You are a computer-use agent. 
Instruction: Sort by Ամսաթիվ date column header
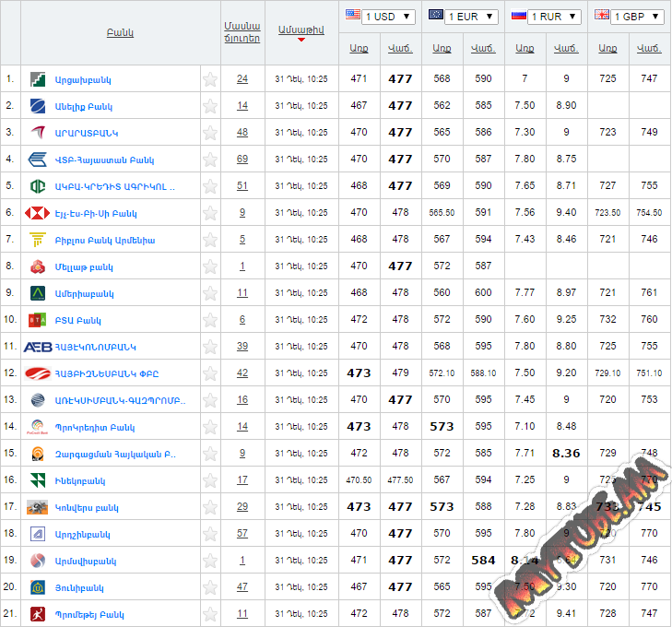[x=301, y=30]
